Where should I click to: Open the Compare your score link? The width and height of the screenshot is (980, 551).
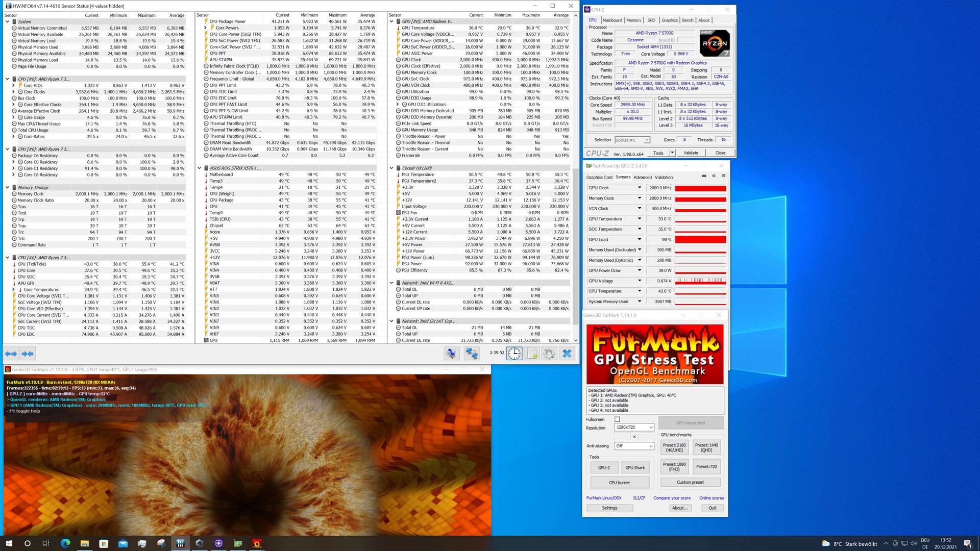pos(672,498)
